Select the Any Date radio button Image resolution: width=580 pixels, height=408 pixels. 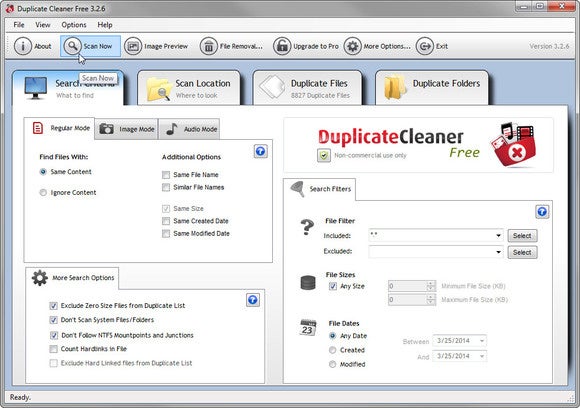(333, 336)
